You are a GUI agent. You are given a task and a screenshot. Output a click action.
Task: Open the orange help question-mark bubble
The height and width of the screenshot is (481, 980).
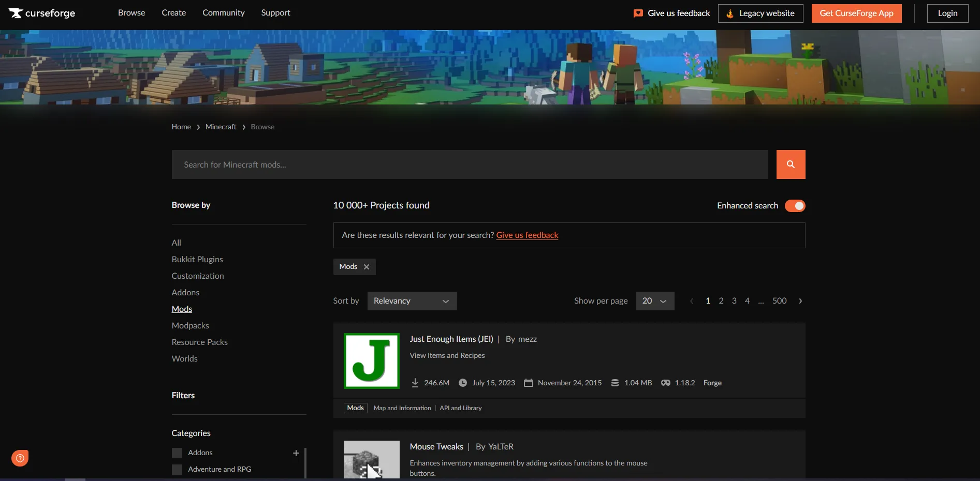pos(20,458)
